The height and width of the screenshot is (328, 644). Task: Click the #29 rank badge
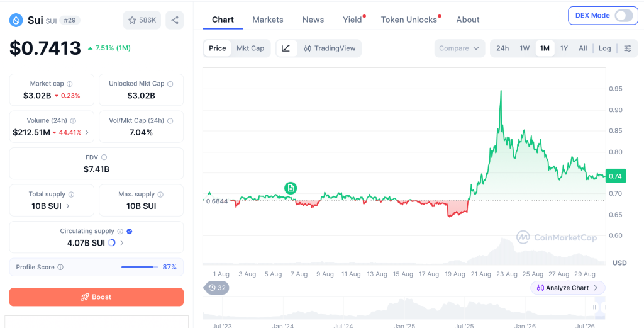pos(70,20)
